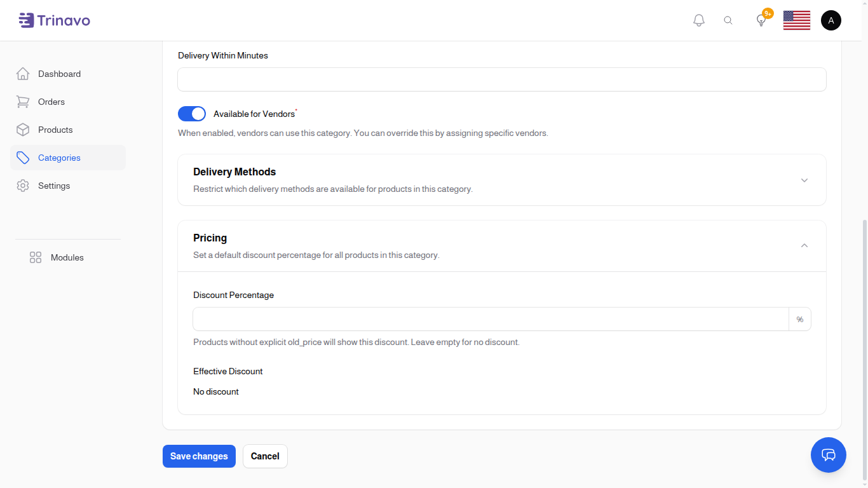This screenshot has height=488, width=868.
Task: Click the Orders cart icon
Action: point(23,102)
